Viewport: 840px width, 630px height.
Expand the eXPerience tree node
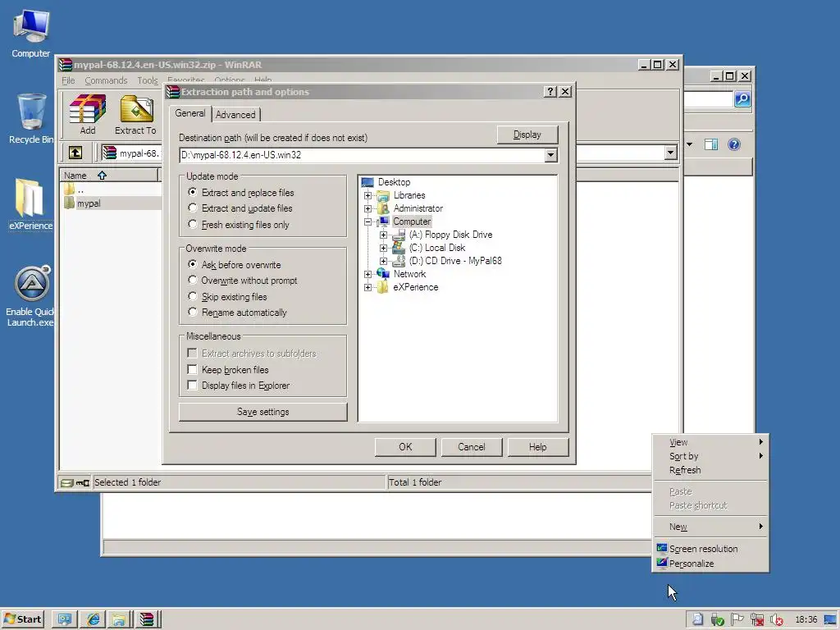point(368,287)
